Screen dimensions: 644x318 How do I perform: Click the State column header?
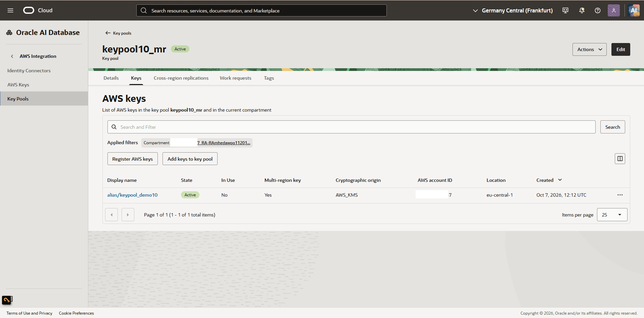click(187, 180)
